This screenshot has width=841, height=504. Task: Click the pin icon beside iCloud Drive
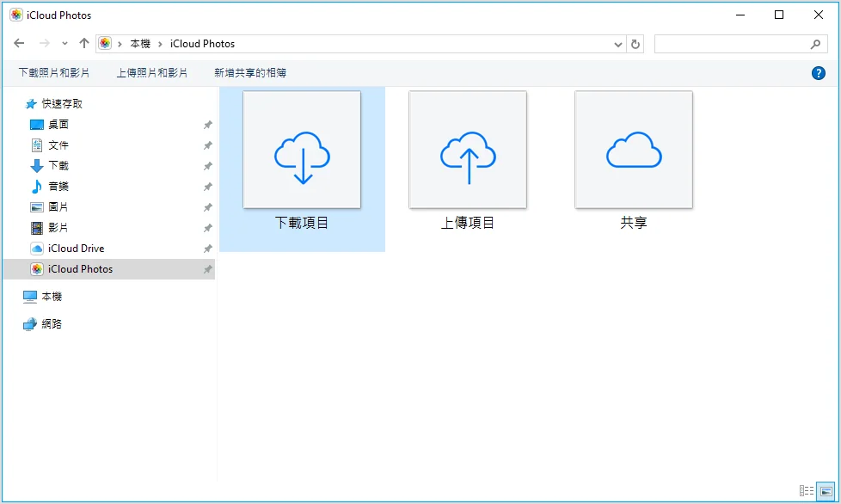point(207,249)
